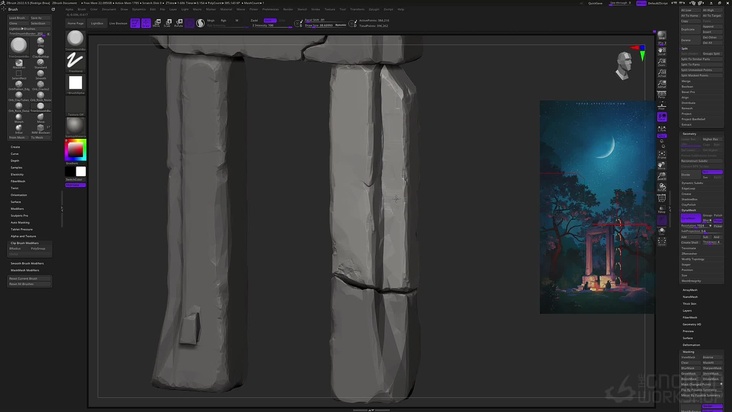Click the Scroll canvas icon
732x412 pixels.
click(x=662, y=51)
